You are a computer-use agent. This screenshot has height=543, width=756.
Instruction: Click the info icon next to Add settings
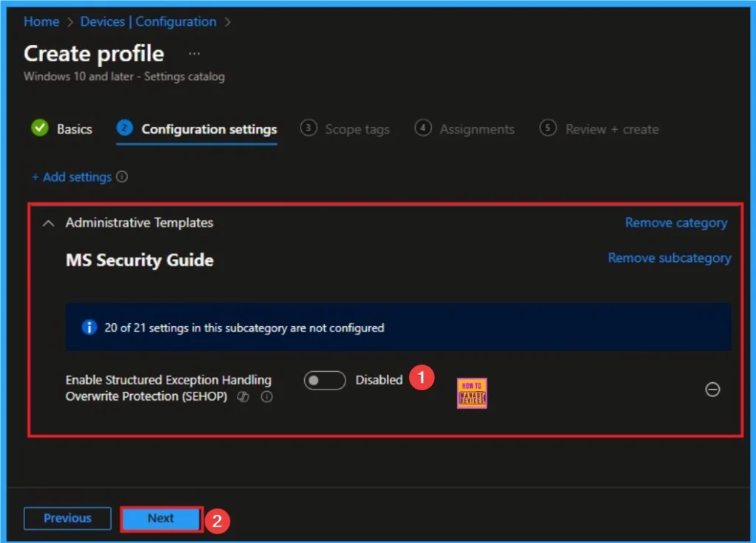[123, 177]
